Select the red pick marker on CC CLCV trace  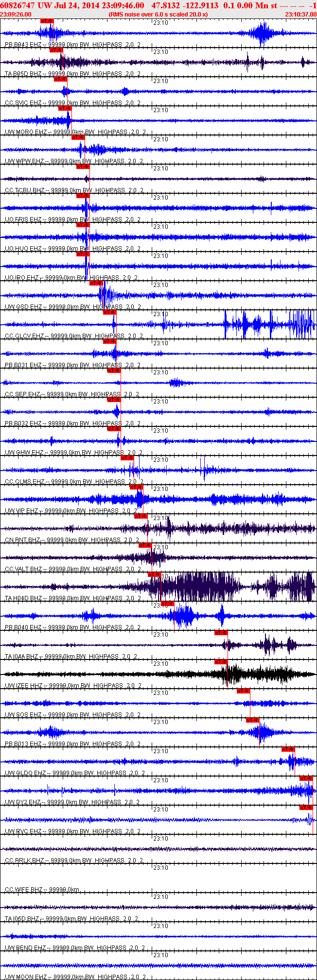(110, 312)
